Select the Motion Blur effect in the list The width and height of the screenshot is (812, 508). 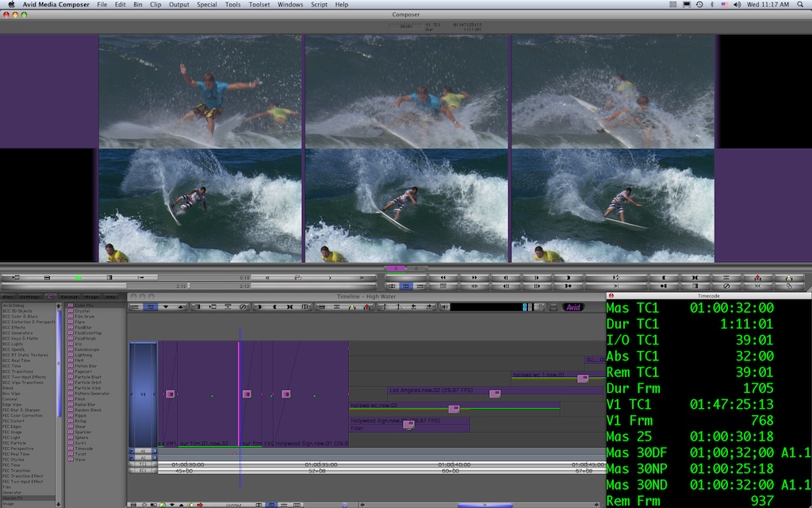pos(86,366)
